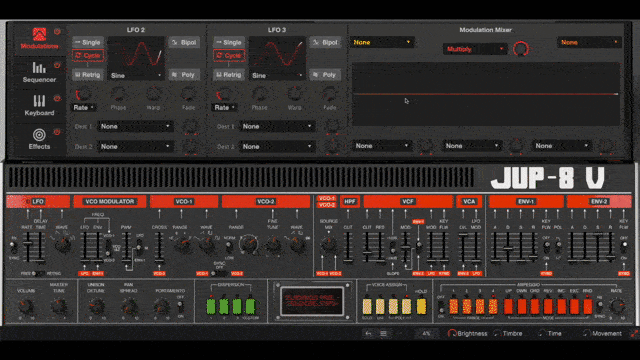640x360 pixels.
Task: Click the LFO 2 Rate knob
Action: (83, 94)
